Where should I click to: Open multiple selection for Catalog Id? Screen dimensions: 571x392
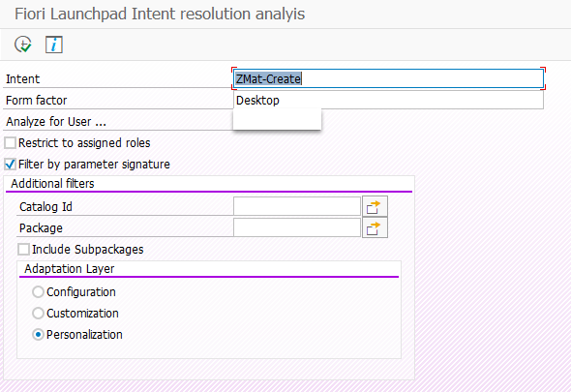[x=375, y=206]
